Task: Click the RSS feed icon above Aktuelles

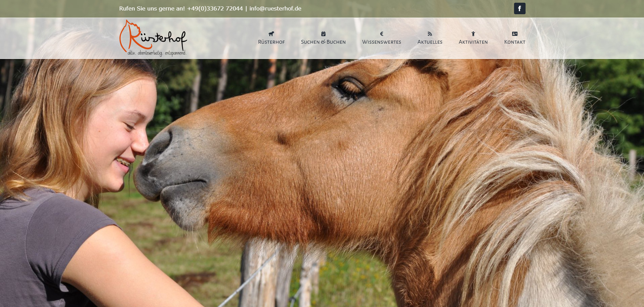Action: pyautogui.click(x=430, y=34)
